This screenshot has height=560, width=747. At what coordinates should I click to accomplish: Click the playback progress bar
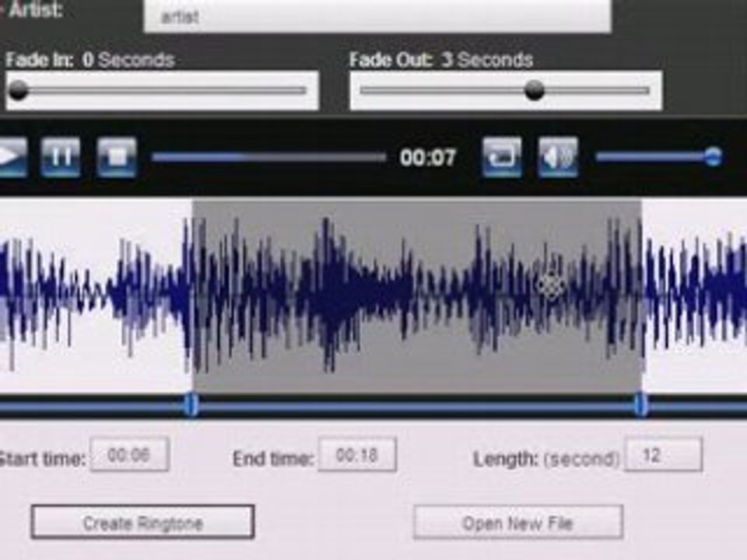point(268,157)
